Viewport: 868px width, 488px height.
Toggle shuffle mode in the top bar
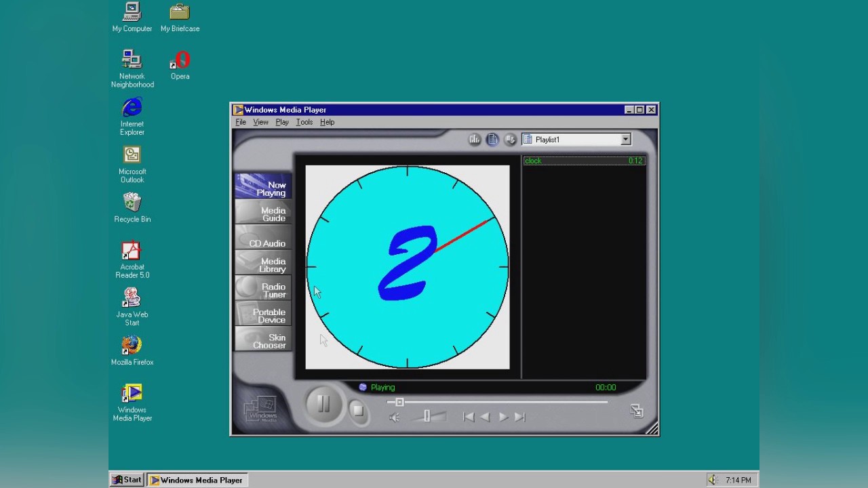click(x=510, y=140)
